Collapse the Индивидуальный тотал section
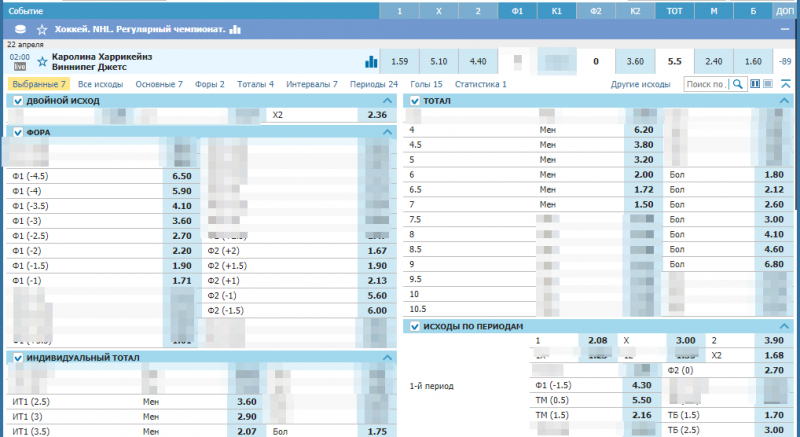Image resolution: width=800 pixels, height=437 pixels. (388, 357)
